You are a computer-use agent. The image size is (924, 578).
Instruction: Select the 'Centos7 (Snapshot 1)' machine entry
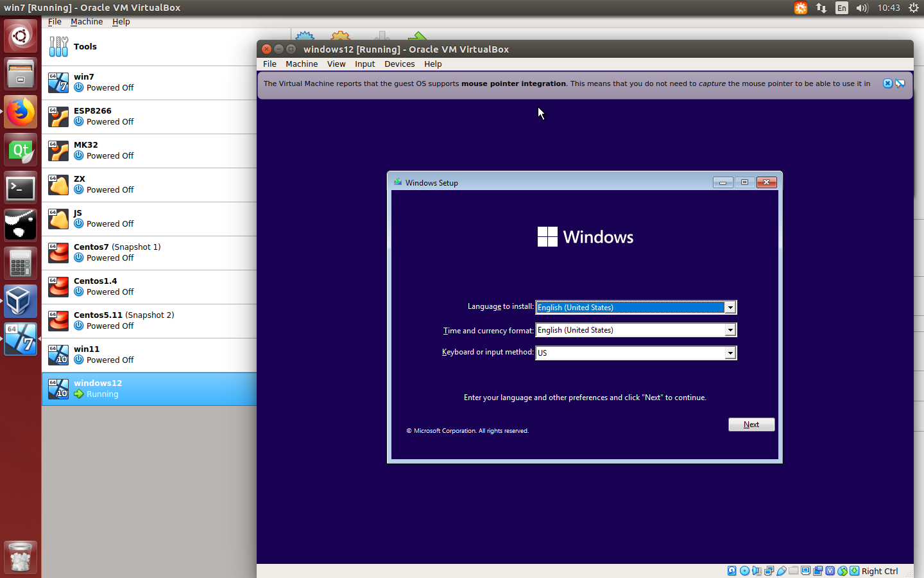150,252
